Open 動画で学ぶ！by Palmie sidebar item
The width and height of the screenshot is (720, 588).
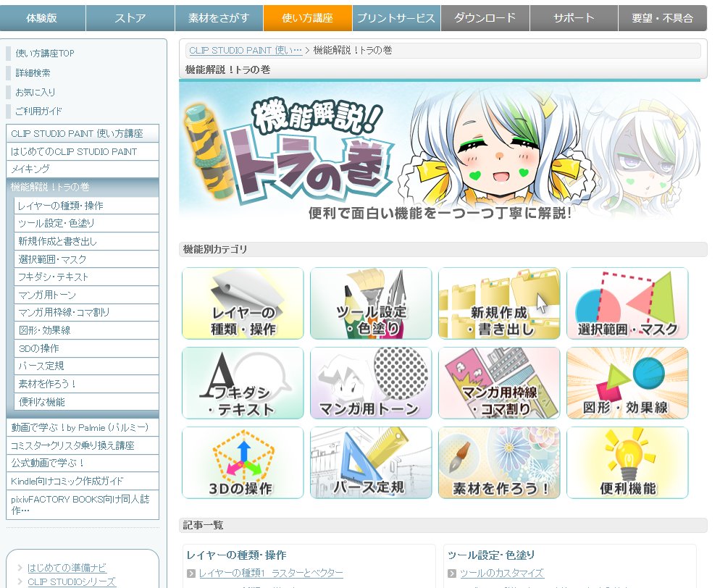pyautogui.click(x=83, y=428)
